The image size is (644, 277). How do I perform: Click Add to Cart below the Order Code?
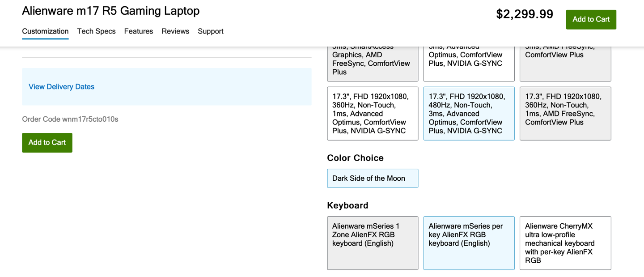[47, 143]
